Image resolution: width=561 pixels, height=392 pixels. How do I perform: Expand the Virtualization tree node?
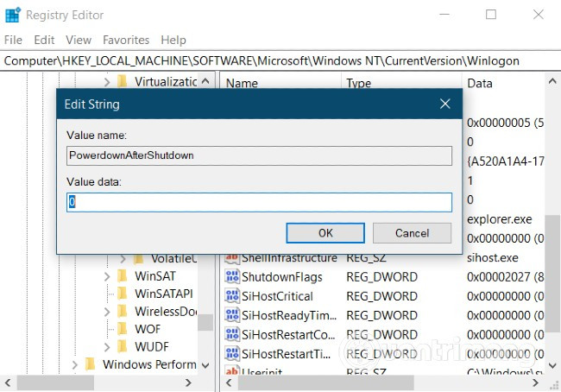106,82
